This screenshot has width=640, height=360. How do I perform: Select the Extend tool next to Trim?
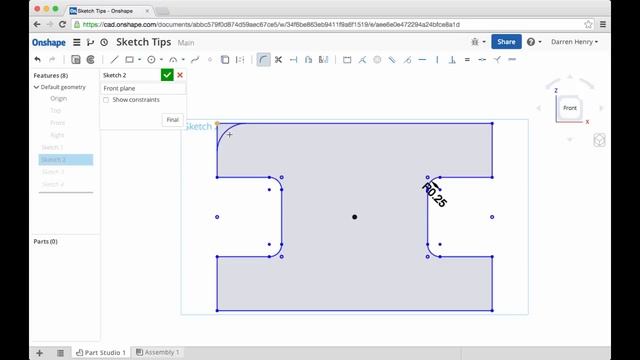tap(293, 60)
